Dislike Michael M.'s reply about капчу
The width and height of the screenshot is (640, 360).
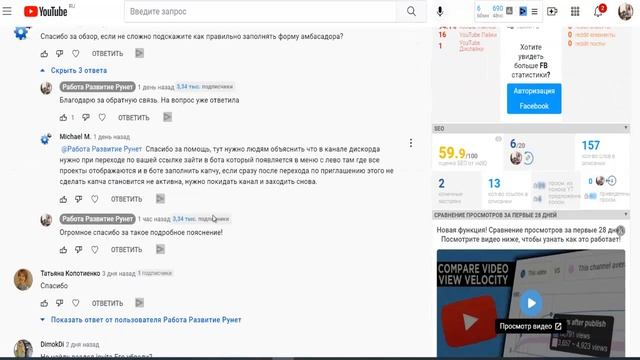point(79,199)
